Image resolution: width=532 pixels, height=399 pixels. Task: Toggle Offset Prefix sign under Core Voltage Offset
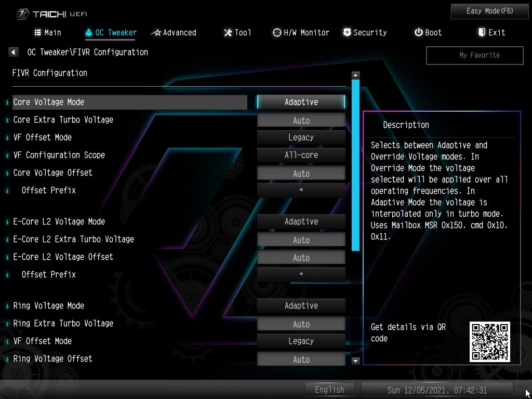(x=301, y=190)
